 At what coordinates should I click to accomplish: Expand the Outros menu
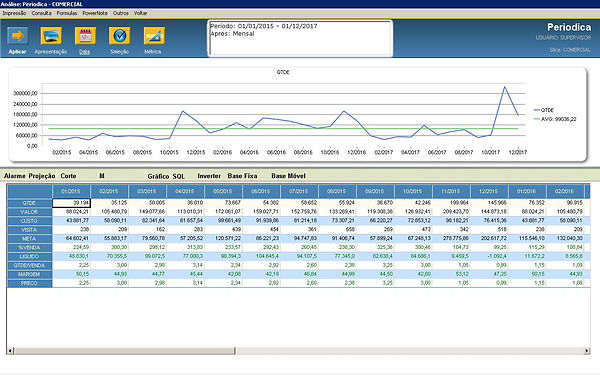click(121, 13)
